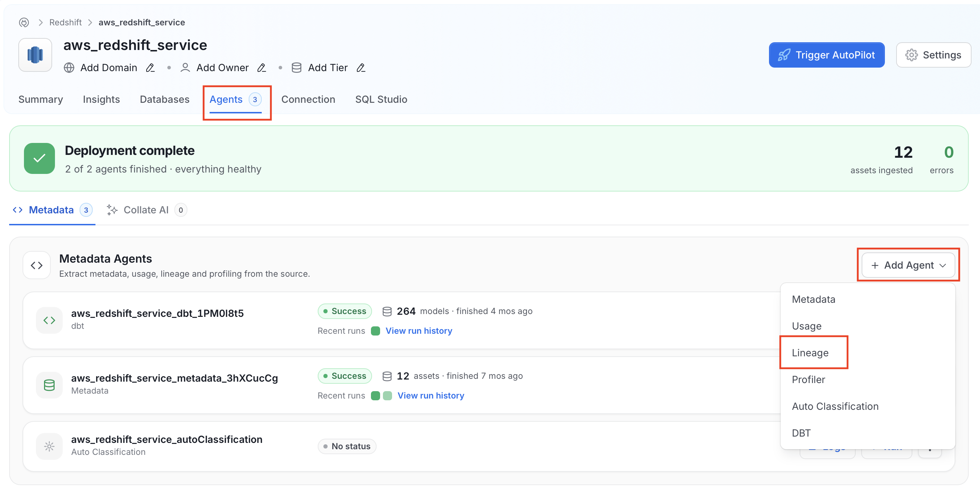
Task: Choose Metadata from Add Agent menu
Action: click(867, 299)
